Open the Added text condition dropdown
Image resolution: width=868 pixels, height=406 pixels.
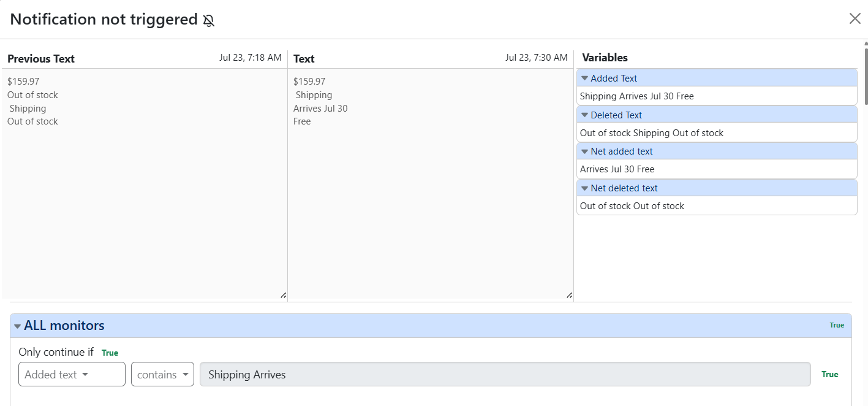pos(72,374)
